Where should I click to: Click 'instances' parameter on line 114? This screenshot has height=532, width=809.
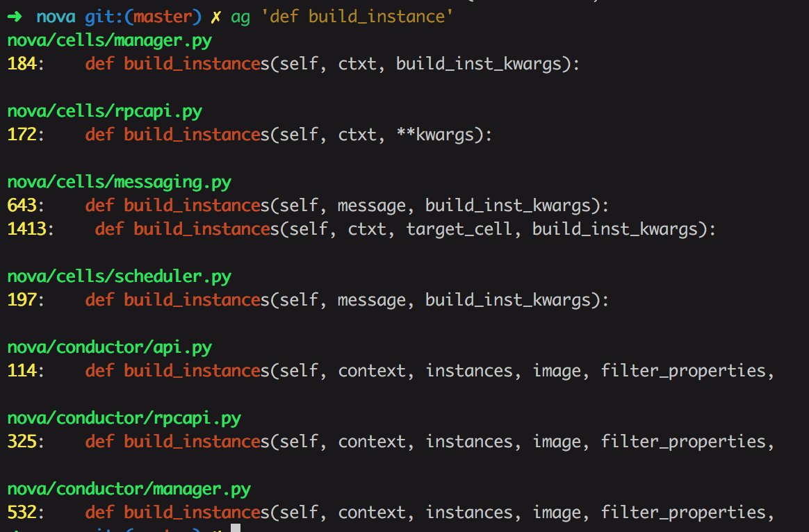469,371
